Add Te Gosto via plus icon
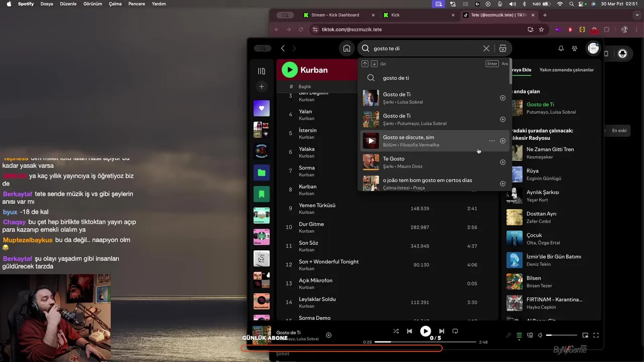Screen dimensions: 644x362 pos(503,162)
